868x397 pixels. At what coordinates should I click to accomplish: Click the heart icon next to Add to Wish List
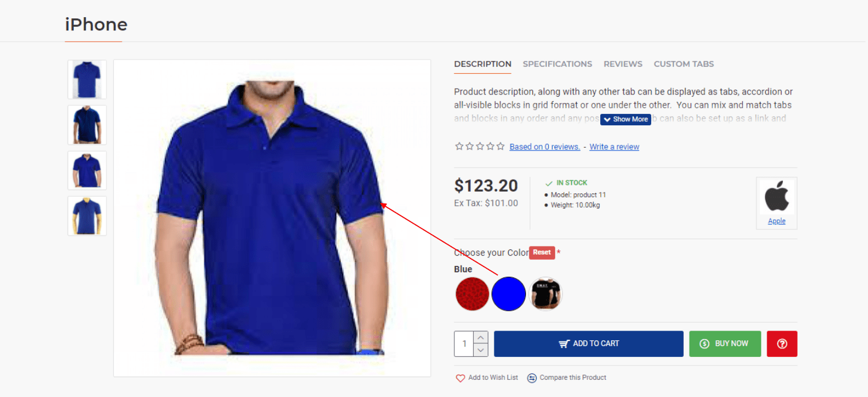pos(461,378)
